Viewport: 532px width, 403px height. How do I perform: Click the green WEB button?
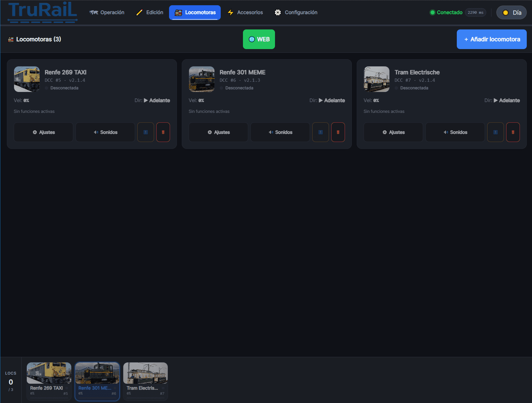tap(259, 39)
